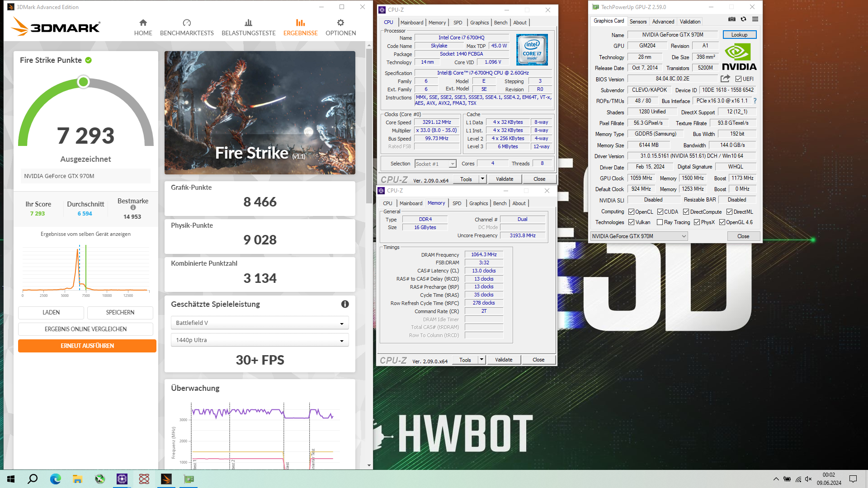868x488 pixels.
Task: Toggle UEFI checkbox in GPU-Z
Action: [738, 79]
